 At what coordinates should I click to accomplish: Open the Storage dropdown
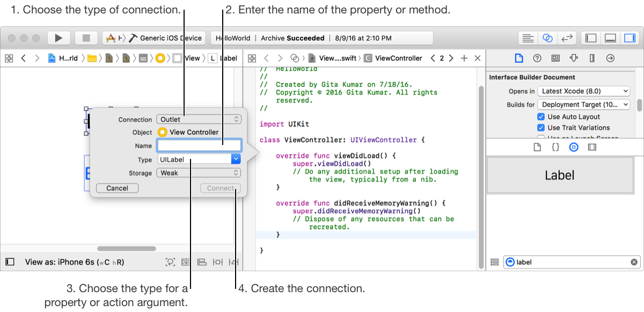(x=199, y=173)
